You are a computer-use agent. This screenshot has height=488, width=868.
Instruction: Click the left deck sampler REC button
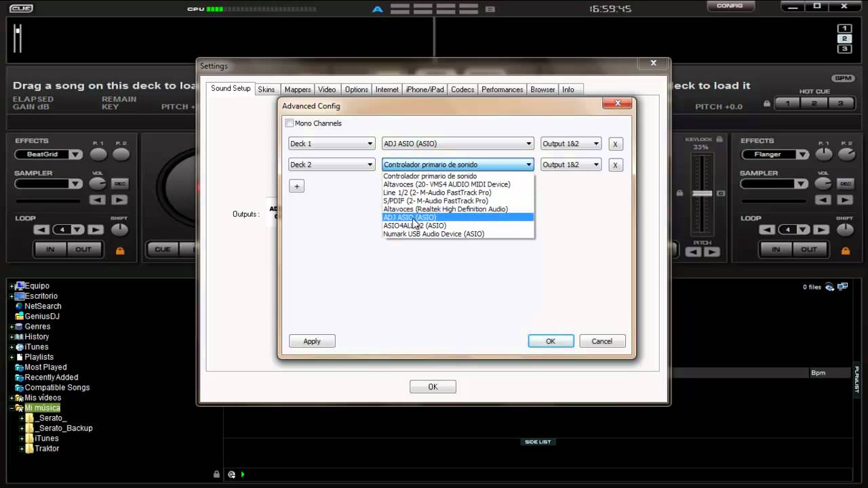click(120, 184)
